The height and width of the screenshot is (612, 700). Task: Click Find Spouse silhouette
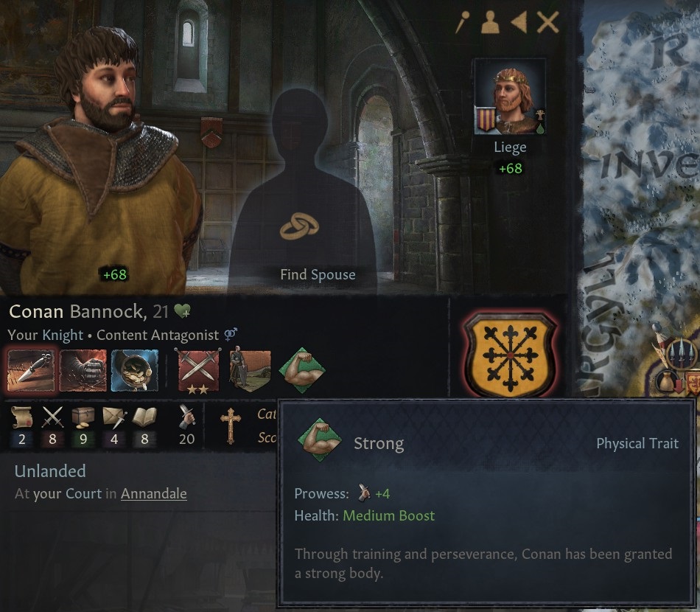[302, 192]
